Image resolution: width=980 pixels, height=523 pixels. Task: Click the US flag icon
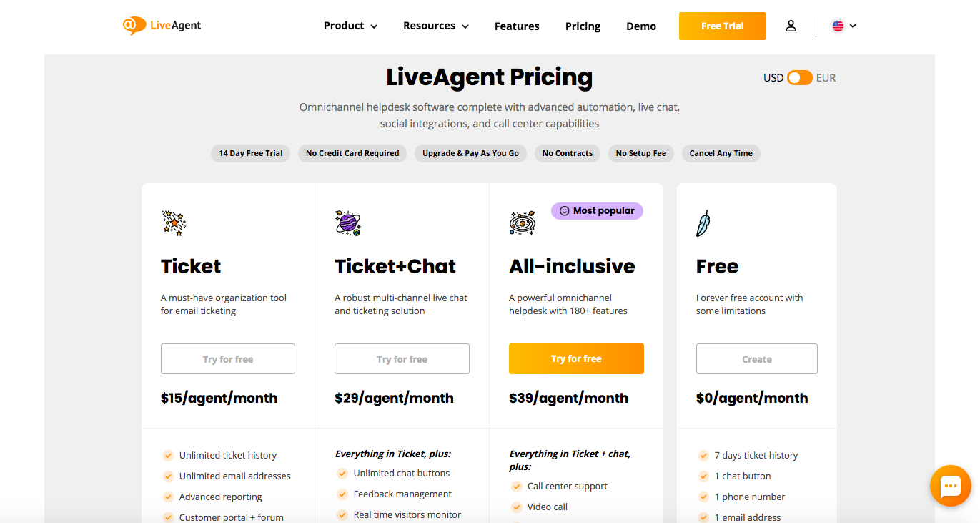click(838, 26)
